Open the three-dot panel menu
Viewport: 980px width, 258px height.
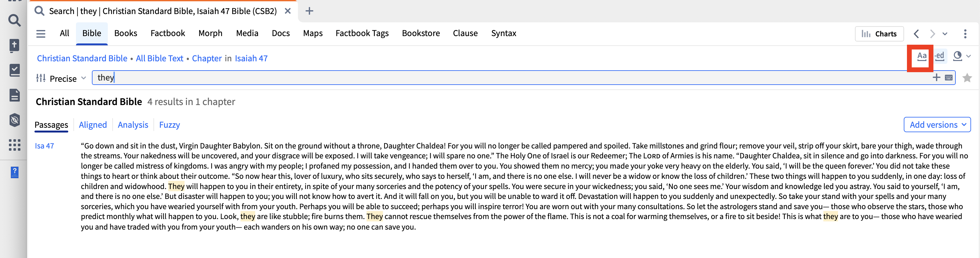tap(965, 34)
